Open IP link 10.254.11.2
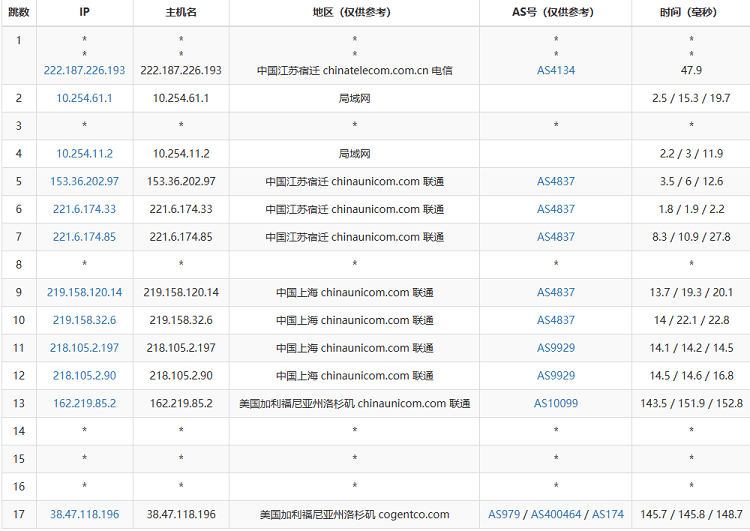This screenshot has height=531, width=750. (x=84, y=154)
